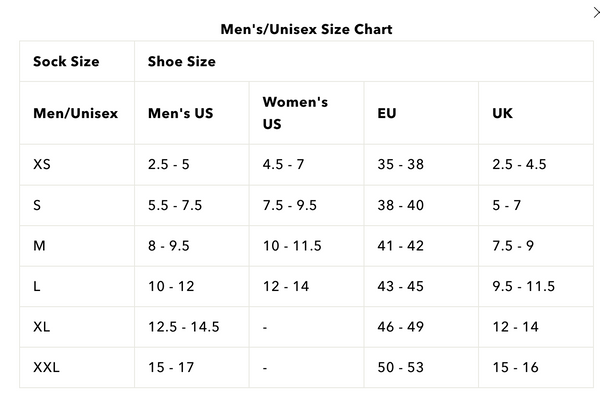Click the Men/Unisex column header
600x406 pixels.
75,113
